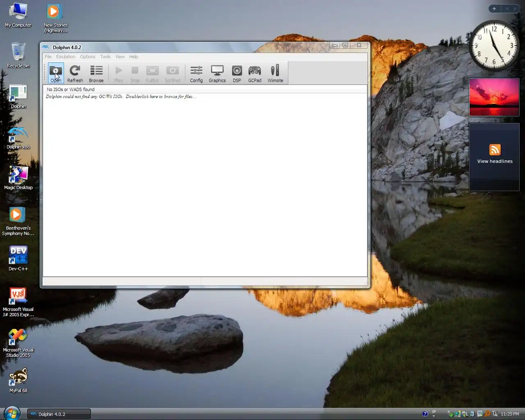Open the Wiimote settings icon
Viewport: 525px width, 420px height.
tap(275, 73)
